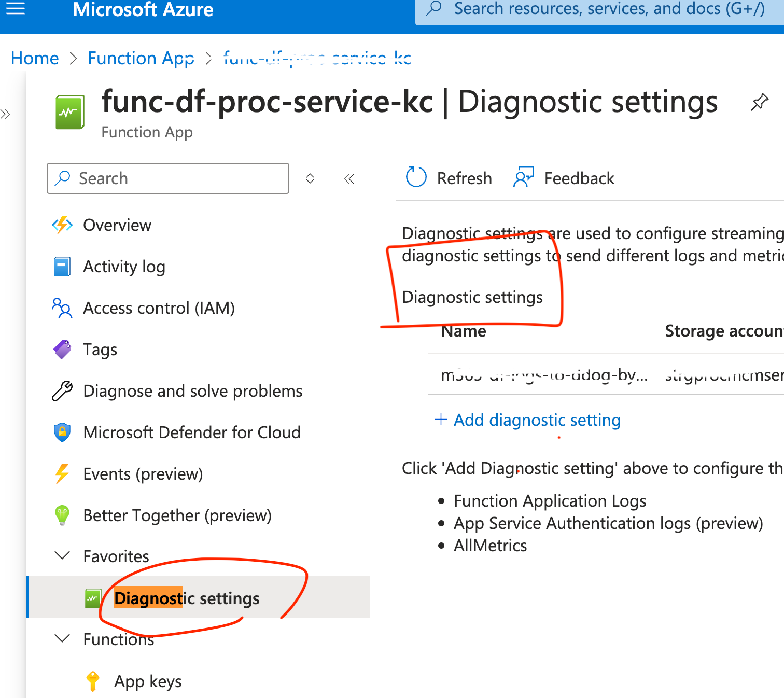
Task: Click App Service Authentication logs (preview) text
Action: point(608,523)
